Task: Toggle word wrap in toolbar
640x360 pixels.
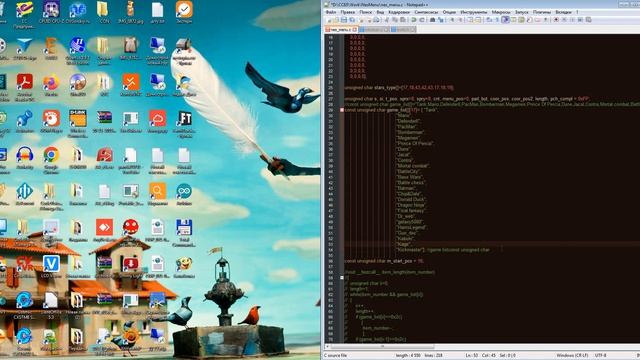Action: pyautogui.click(x=489, y=20)
